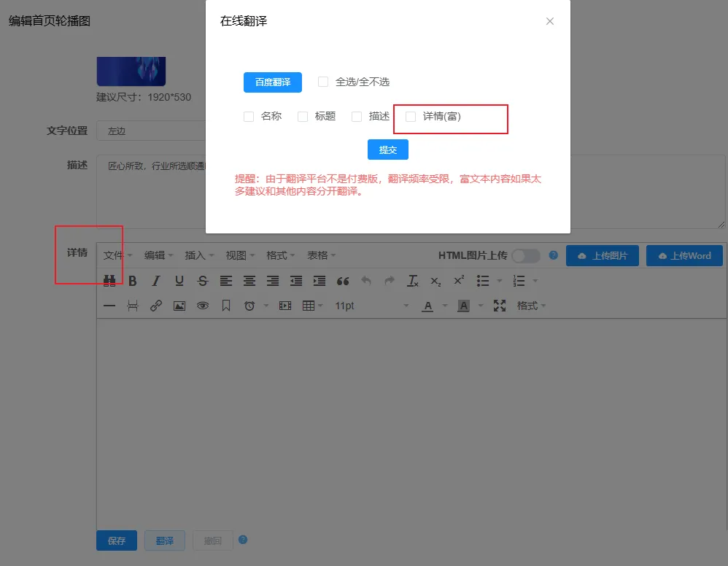Tick the 详情(富) checkbox
The height and width of the screenshot is (566, 728).
(x=411, y=117)
